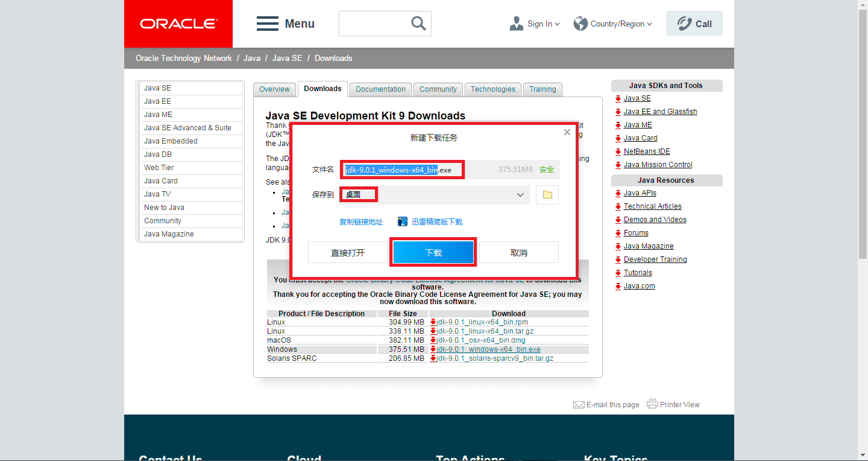Click the file name field in dialog
The height and width of the screenshot is (461, 868).
click(451, 170)
